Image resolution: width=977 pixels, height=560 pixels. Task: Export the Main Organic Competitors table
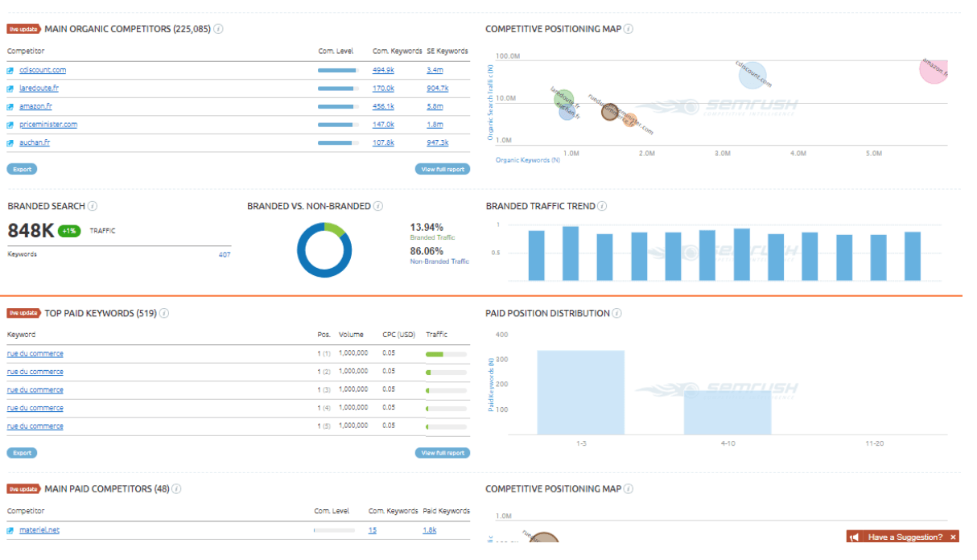pyautogui.click(x=22, y=169)
